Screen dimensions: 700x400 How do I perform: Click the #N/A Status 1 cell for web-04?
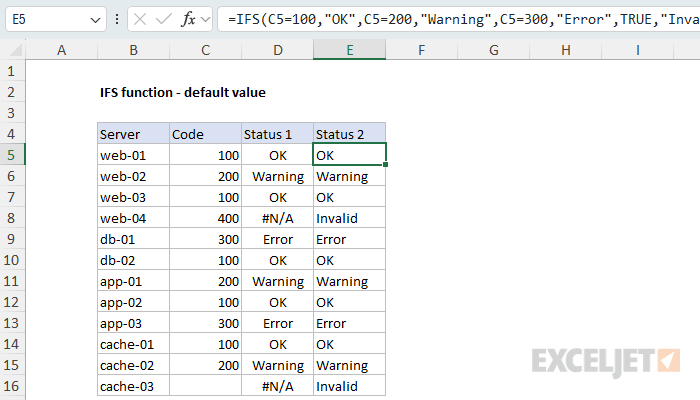click(x=278, y=218)
